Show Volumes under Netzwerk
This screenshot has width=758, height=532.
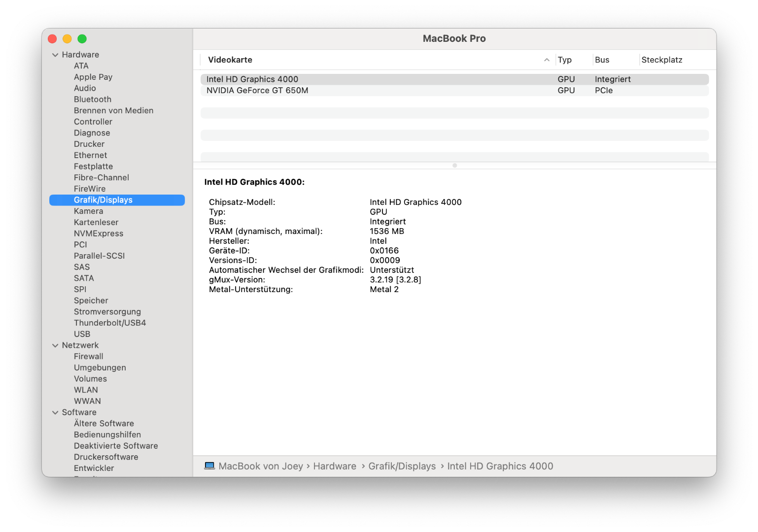point(90,379)
